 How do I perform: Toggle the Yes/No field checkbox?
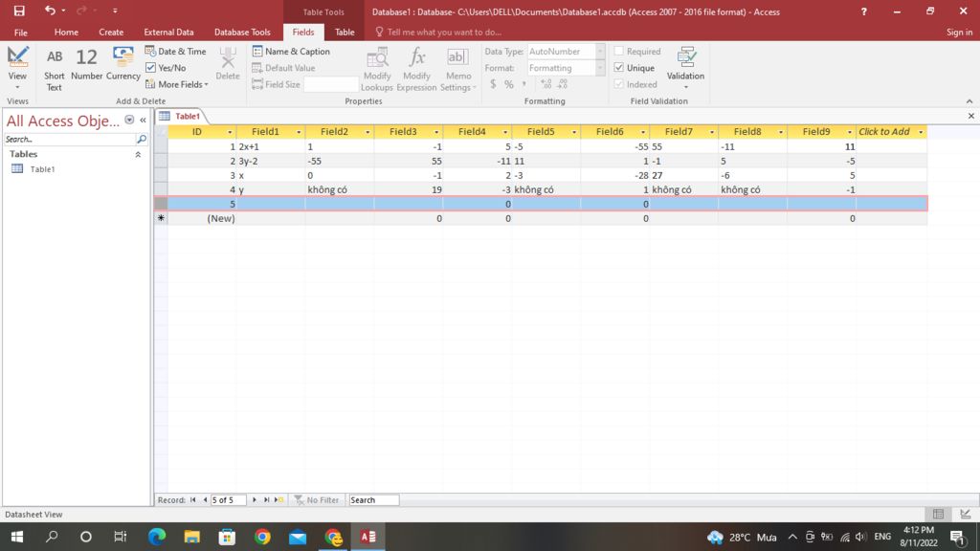151,68
